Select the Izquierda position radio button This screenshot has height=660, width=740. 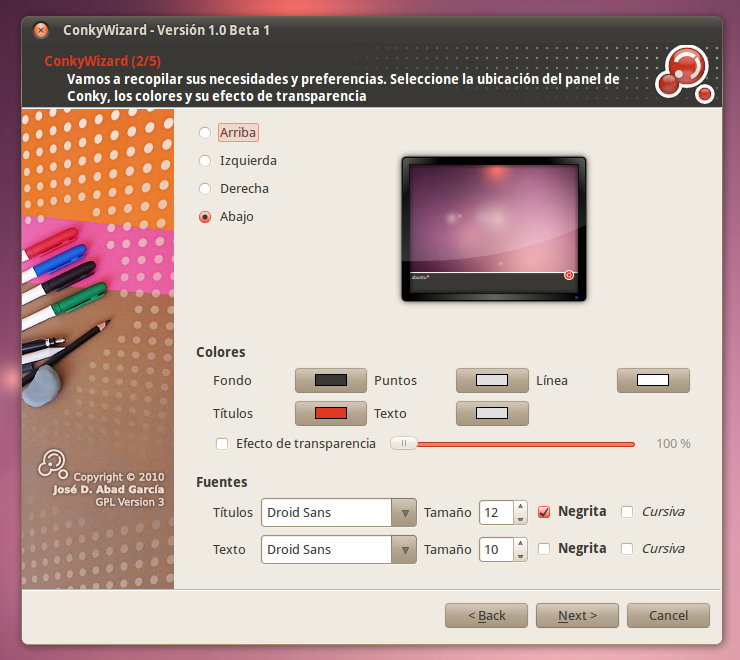pos(205,161)
